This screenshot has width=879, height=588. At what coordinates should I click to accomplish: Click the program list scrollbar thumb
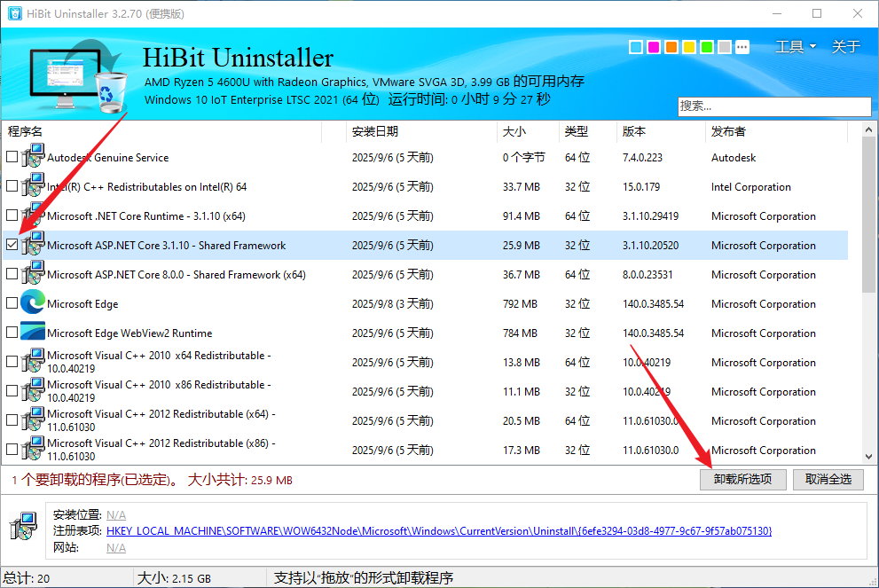[x=869, y=215]
